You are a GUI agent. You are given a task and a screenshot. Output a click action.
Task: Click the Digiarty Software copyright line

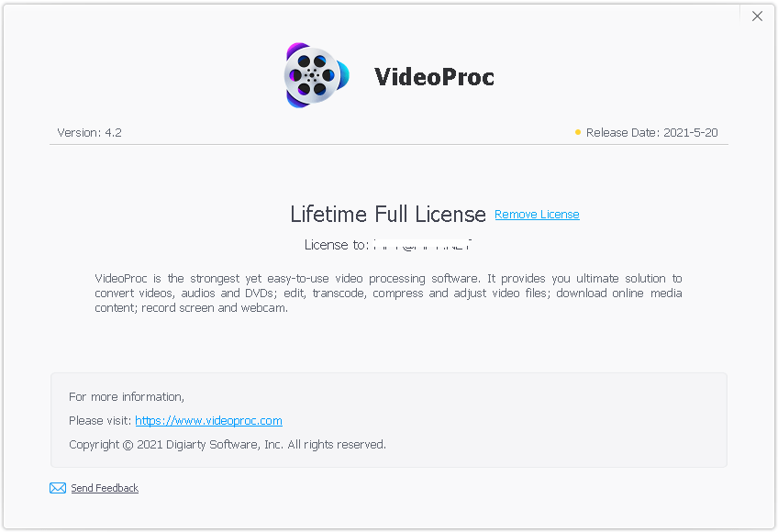[228, 444]
